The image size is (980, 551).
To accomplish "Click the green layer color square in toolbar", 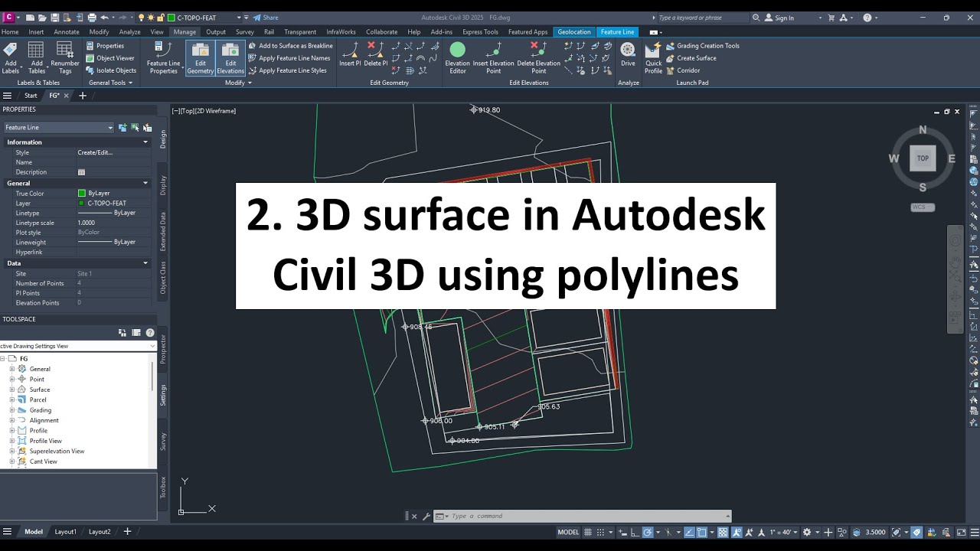I will point(171,18).
